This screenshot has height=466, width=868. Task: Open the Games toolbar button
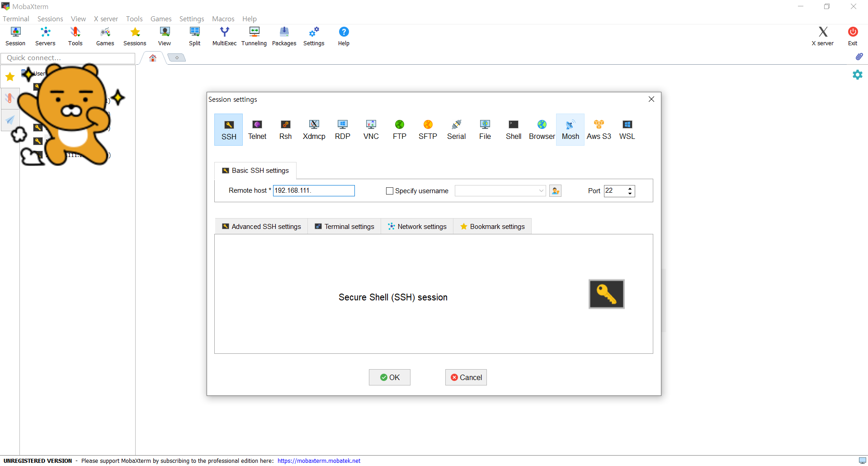(x=105, y=36)
